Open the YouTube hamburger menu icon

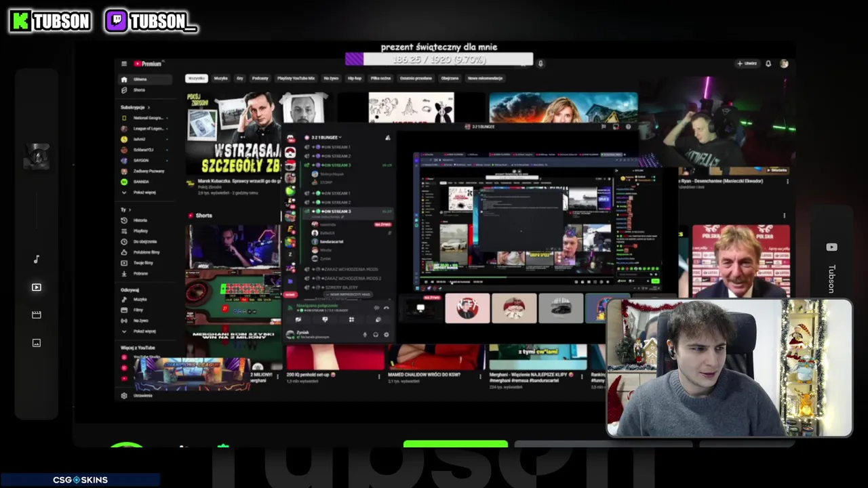click(x=124, y=64)
